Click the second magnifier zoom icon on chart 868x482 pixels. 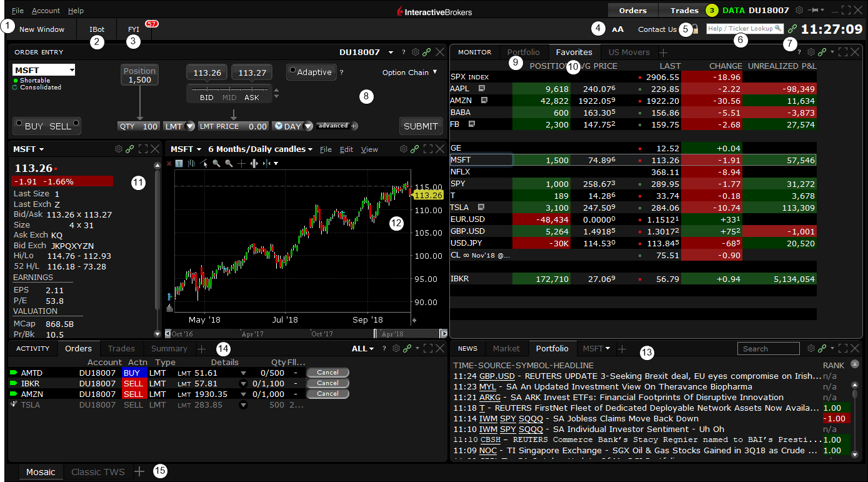point(229,163)
